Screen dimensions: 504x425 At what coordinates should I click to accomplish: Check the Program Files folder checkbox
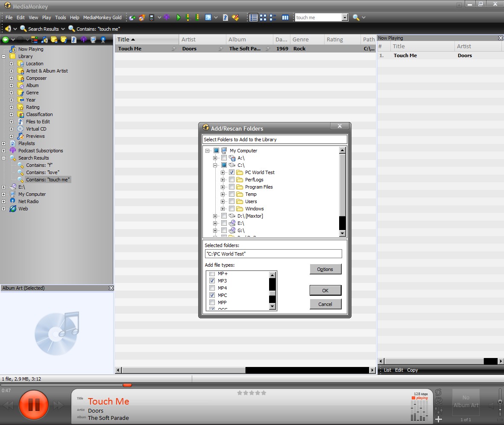click(x=231, y=187)
